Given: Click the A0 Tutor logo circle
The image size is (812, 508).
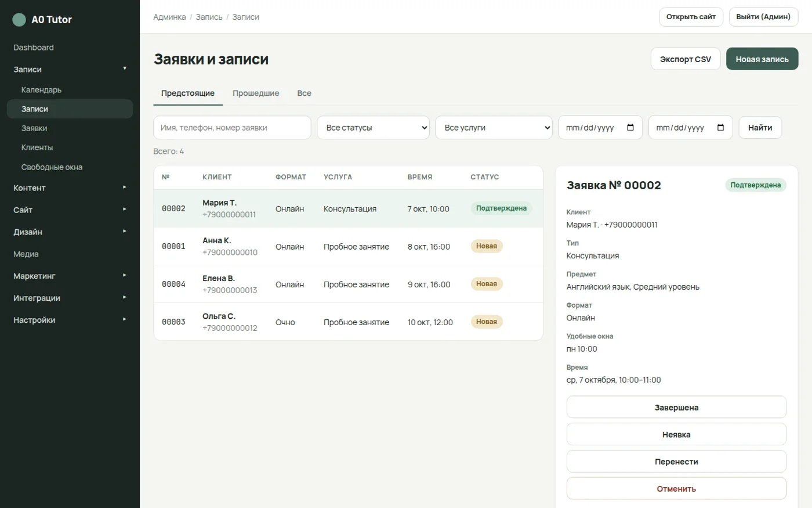Looking at the screenshot, I should 19,20.
